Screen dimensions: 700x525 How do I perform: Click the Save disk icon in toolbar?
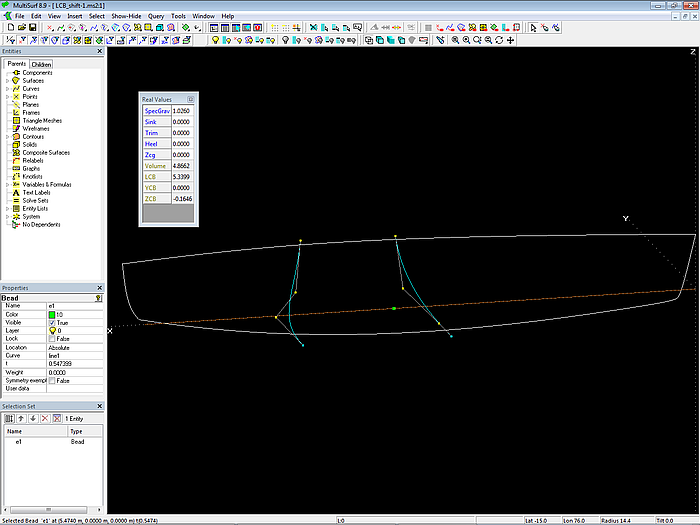click(32, 28)
